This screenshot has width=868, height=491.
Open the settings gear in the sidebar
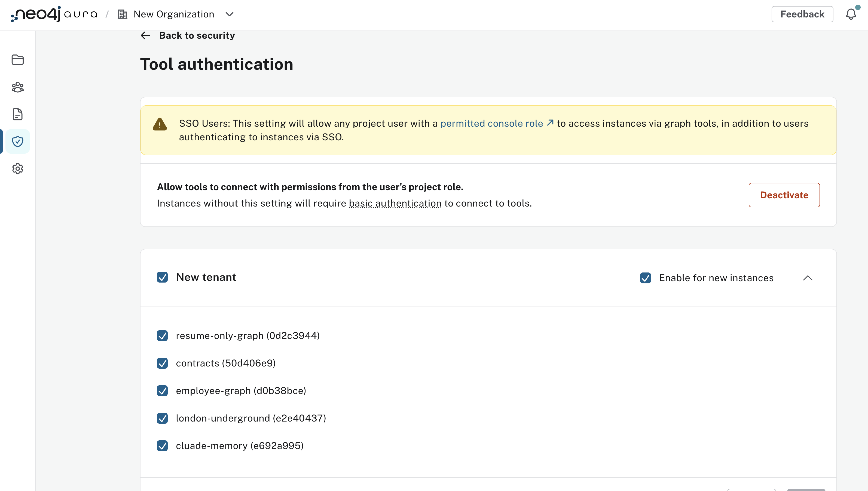click(x=17, y=169)
